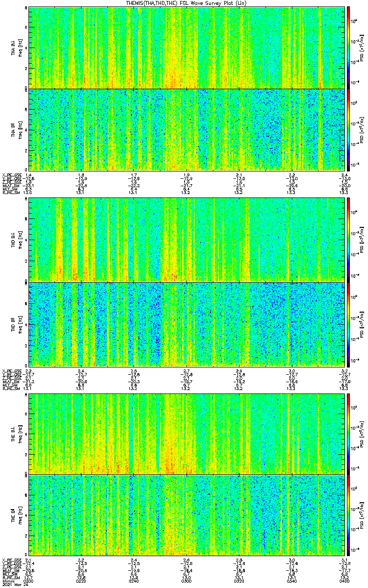Viewport: 368px width, 588px height.
Task: Click the hhmm time axis label
Action: [x=7, y=581]
